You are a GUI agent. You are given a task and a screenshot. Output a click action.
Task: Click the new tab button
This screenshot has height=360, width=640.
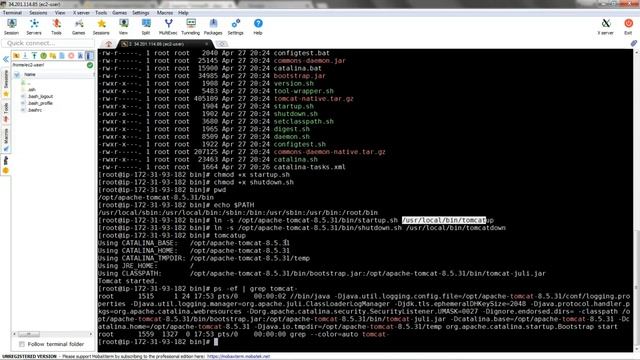[x=222, y=44]
